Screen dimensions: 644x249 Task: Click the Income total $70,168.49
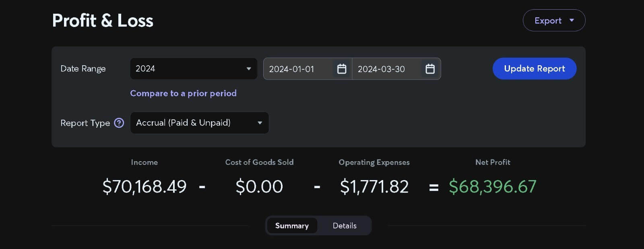[144, 187]
